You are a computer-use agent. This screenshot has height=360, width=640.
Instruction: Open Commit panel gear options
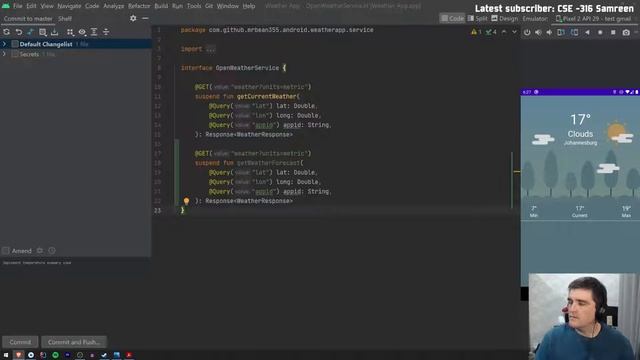click(133, 18)
